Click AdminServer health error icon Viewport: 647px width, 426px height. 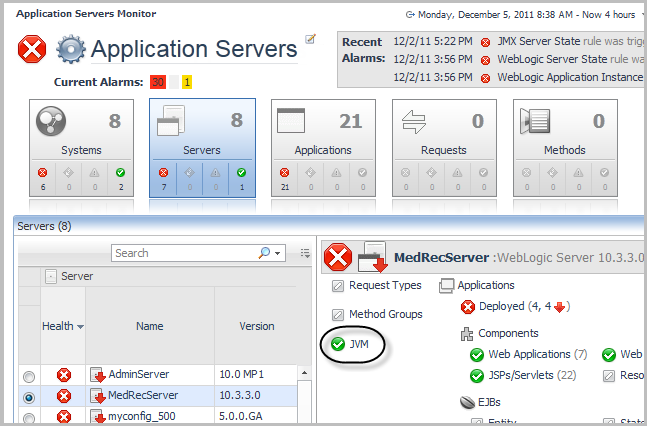[x=64, y=375]
